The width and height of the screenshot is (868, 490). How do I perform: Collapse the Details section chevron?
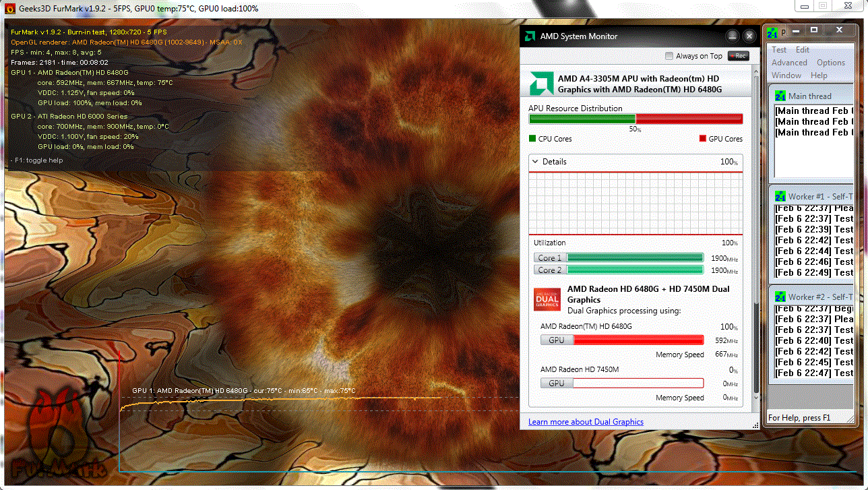535,162
